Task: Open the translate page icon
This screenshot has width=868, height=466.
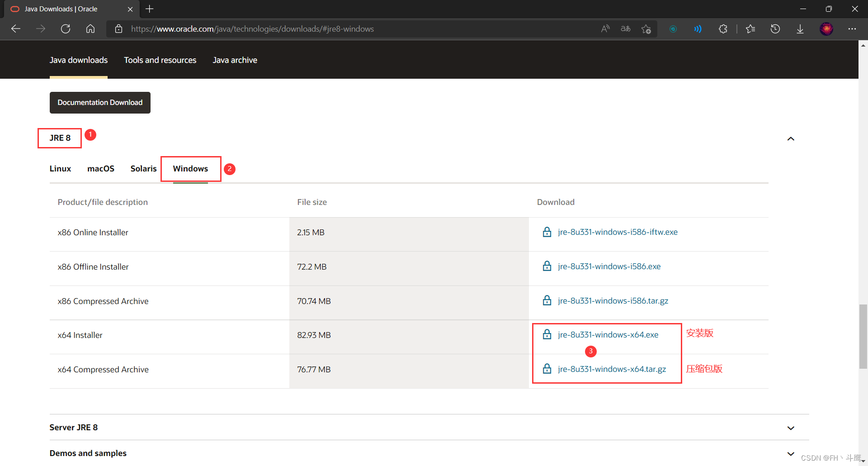Action: [x=626, y=29]
